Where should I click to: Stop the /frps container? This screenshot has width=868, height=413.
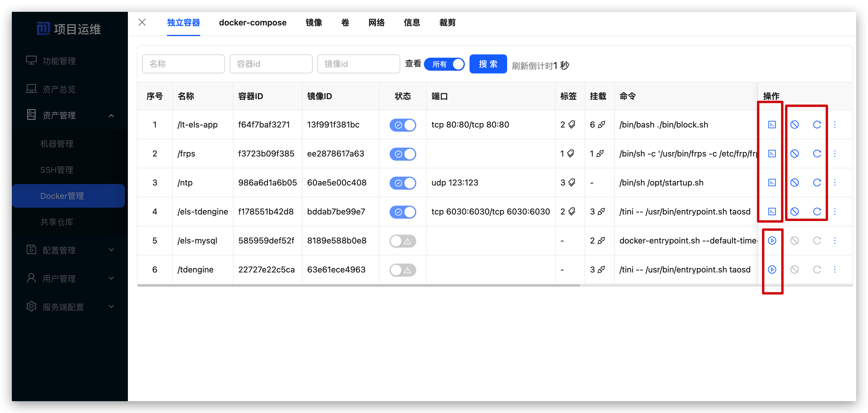pyautogui.click(x=794, y=154)
